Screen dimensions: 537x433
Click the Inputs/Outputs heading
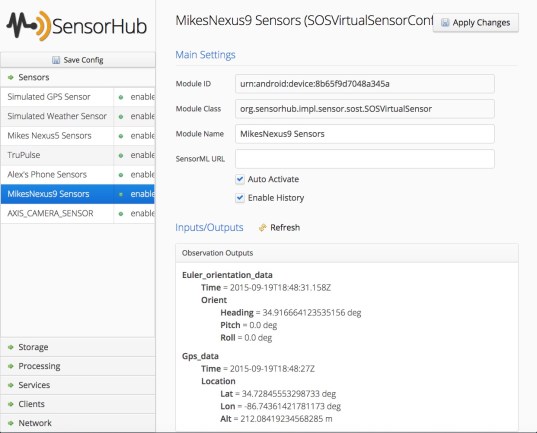coord(209,227)
